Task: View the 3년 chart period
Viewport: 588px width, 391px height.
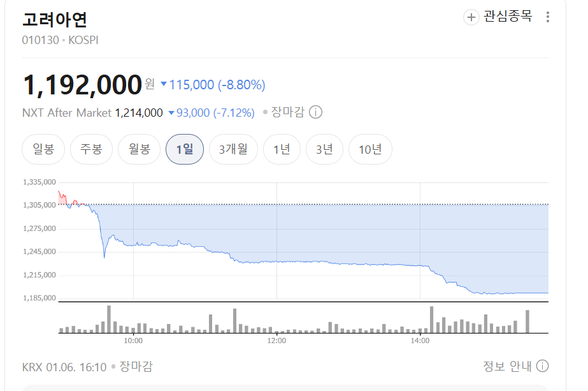Action: point(324,149)
